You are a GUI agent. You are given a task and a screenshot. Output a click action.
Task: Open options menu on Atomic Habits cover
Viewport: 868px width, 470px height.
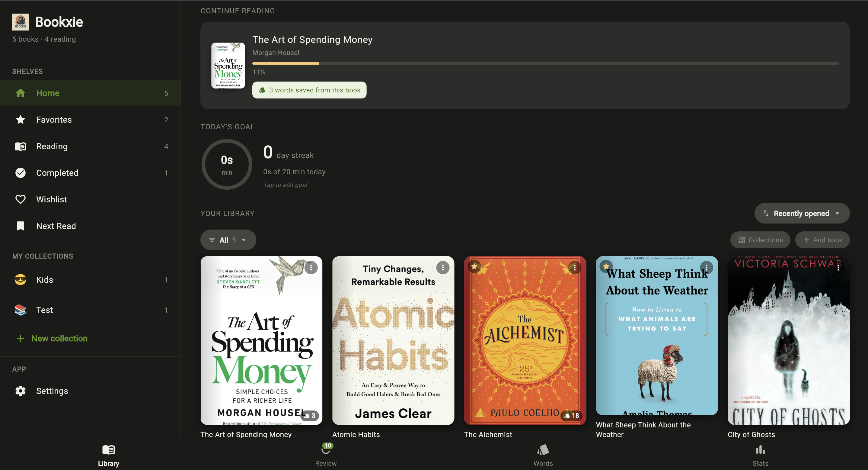pyautogui.click(x=442, y=268)
